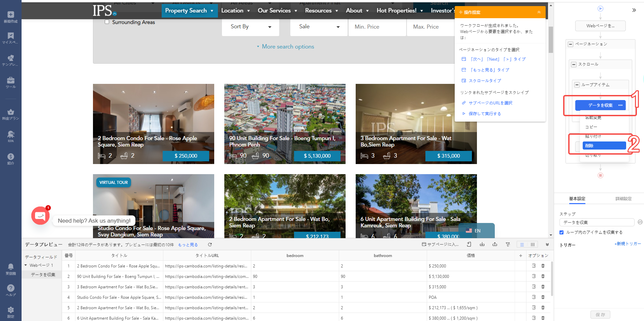Uncheck ループ内のアイテムを収集する checkbox
The height and width of the screenshot is (321, 644).
click(561, 232)
